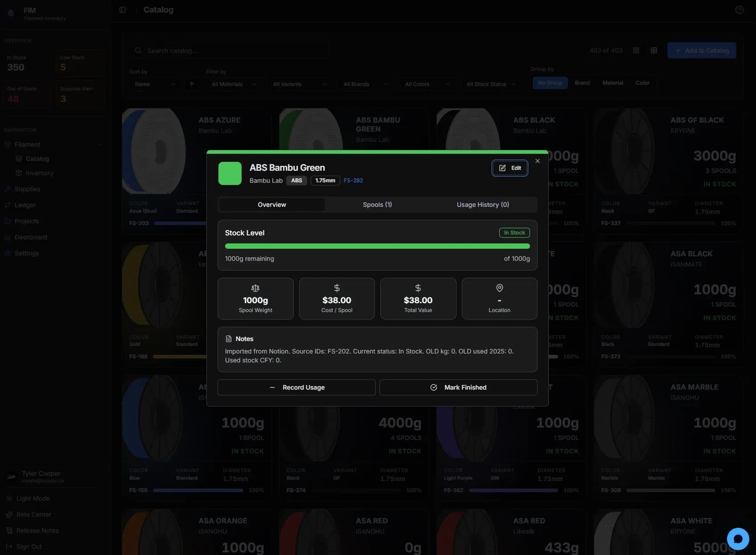Click the Mark Finished button
756x555 pixels.
(x=458, y=387)
